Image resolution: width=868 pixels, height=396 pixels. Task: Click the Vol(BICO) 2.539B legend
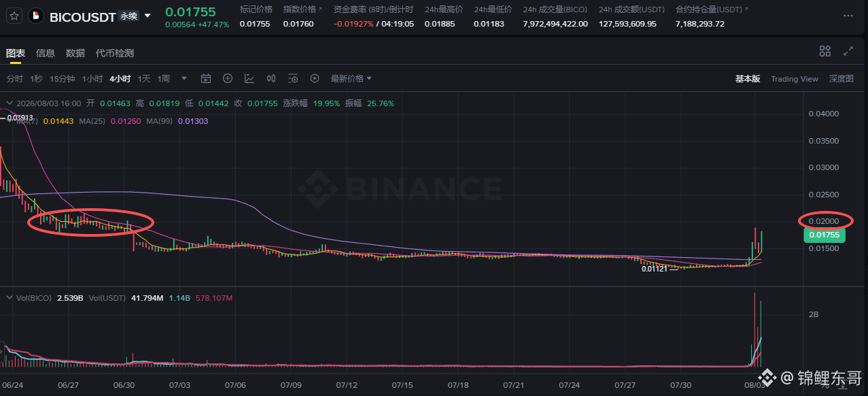tap(48, 298)
